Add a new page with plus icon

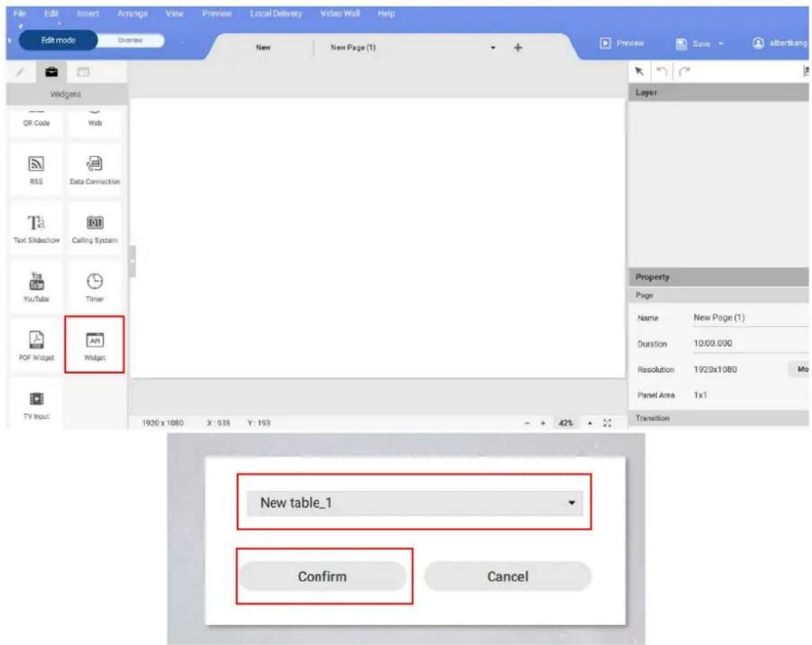[x=517, y=48]
